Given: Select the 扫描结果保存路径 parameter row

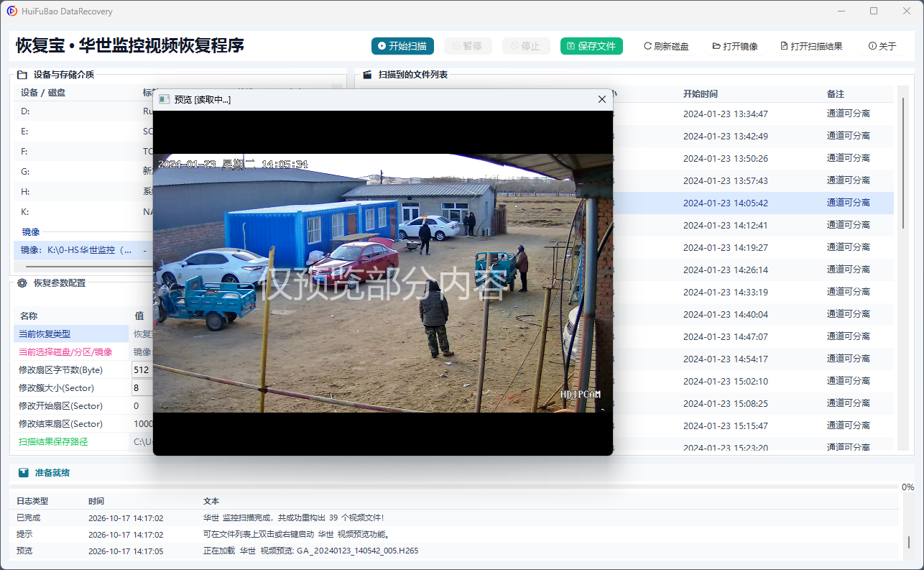Looking at the screenshot, I should [83, 441].
